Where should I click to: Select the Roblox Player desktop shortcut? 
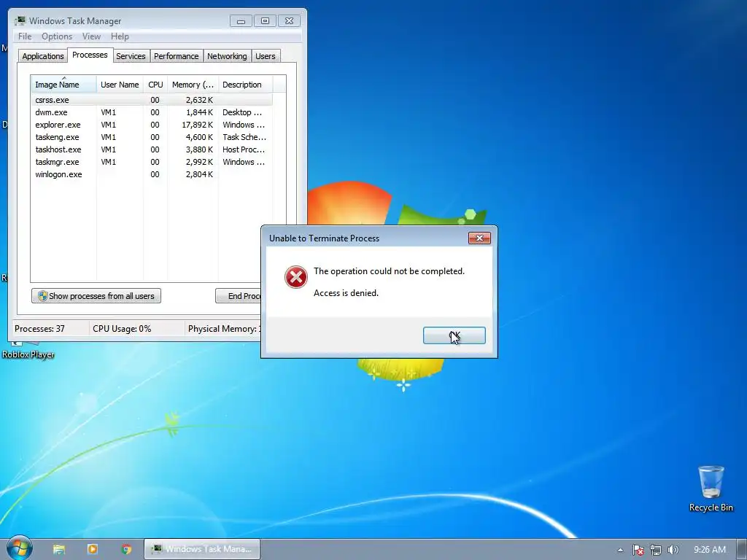(x=28, y=350)
